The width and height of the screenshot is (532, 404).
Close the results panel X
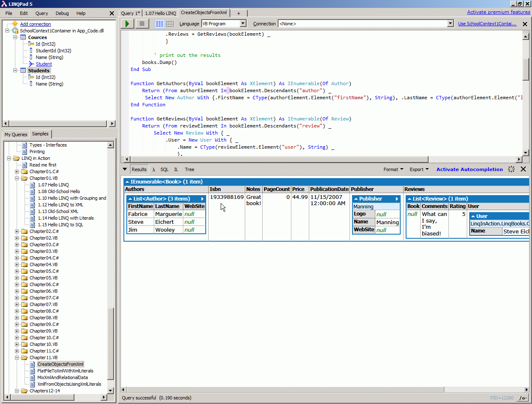pyautogui.click(x=523, y=169)
